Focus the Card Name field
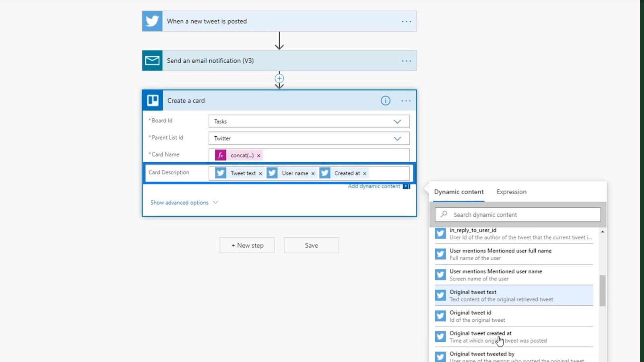 pyautogui.click(x=309, y=155)
